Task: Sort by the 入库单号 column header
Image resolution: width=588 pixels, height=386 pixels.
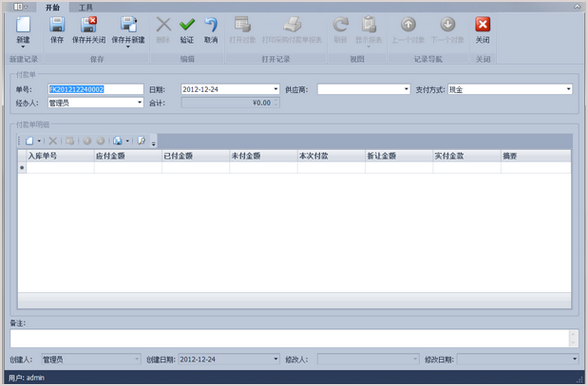Action: click(x=60, y=156)
